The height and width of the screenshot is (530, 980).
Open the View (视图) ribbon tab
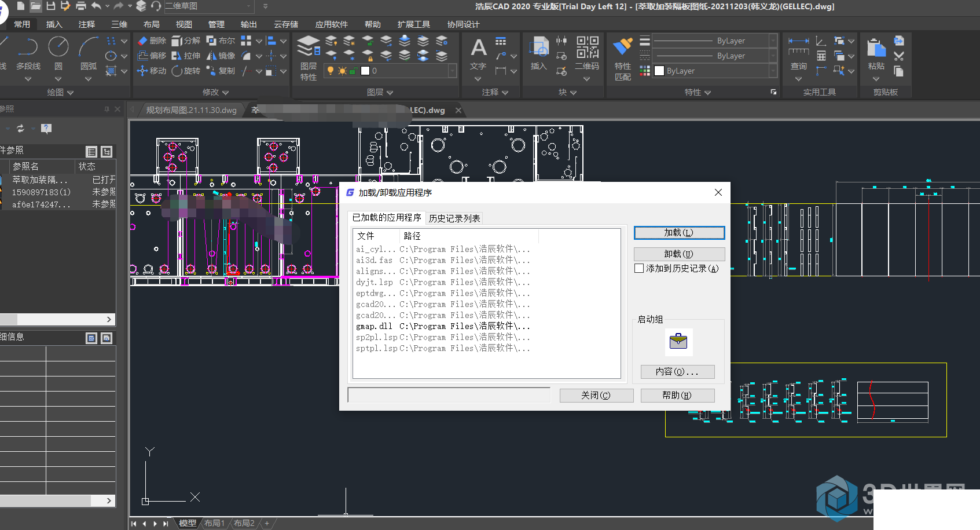click(183, 24)
